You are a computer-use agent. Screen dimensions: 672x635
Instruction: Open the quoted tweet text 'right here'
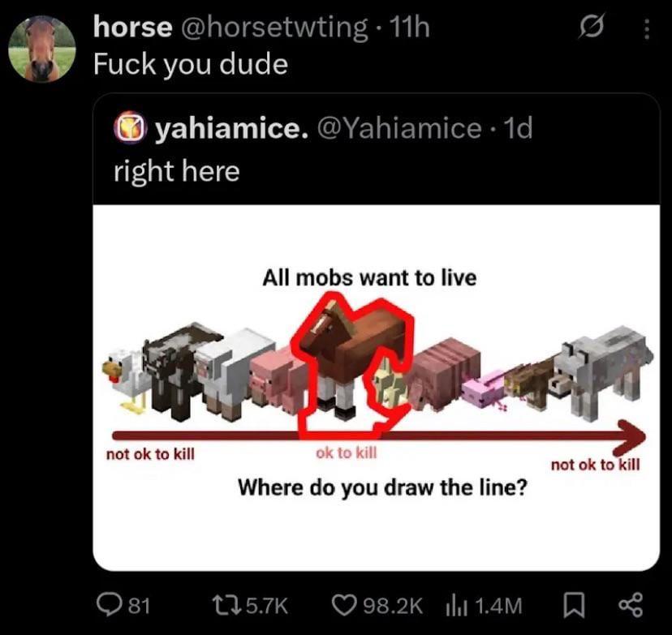(x=177, y=171)
